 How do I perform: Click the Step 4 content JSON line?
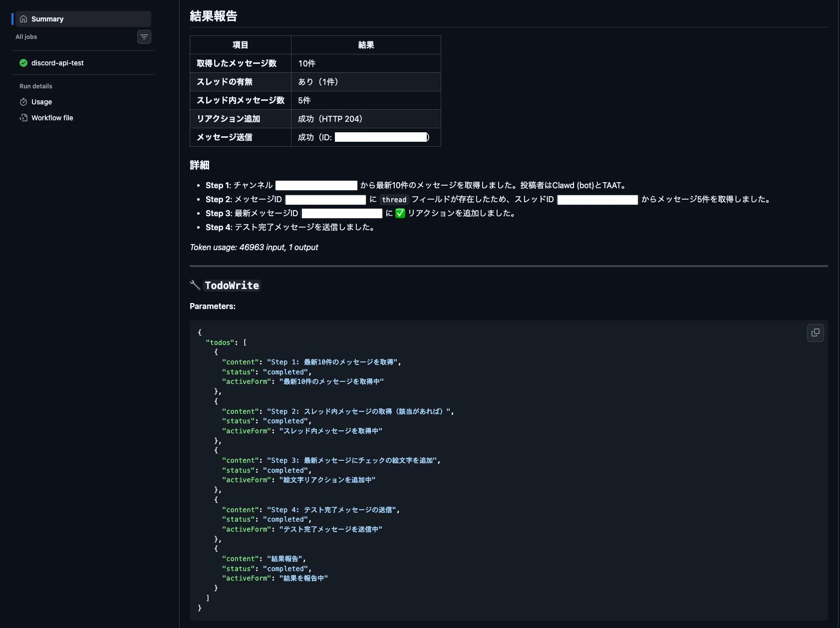point(311,510)
